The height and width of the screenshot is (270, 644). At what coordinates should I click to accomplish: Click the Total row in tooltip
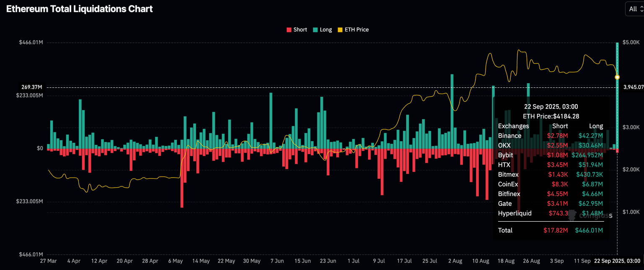(x=550, y=230)
